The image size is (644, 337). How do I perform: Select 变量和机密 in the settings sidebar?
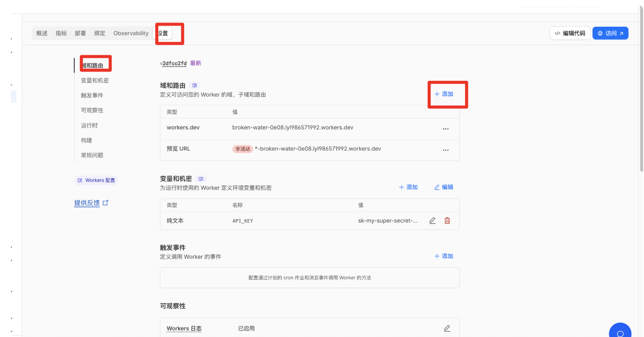point(95,81)
